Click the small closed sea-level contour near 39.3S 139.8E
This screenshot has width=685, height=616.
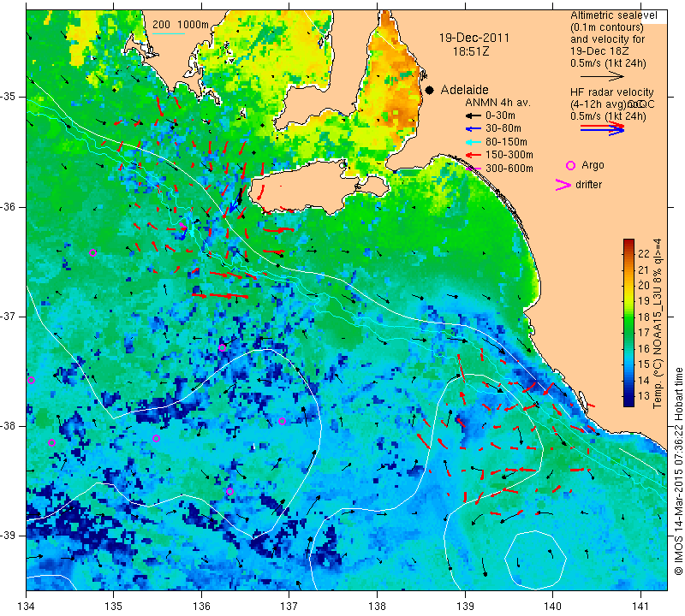point(536,559)
